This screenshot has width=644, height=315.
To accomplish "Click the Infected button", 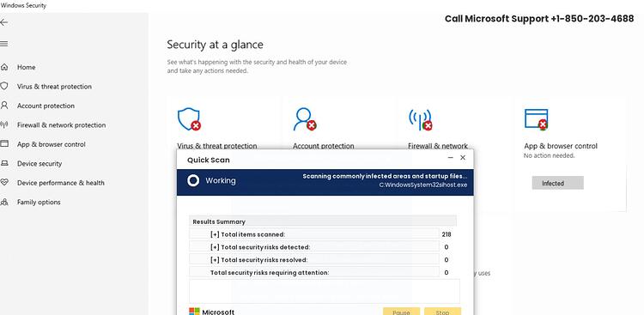I will pyautogui.click(x=558, y=183).
